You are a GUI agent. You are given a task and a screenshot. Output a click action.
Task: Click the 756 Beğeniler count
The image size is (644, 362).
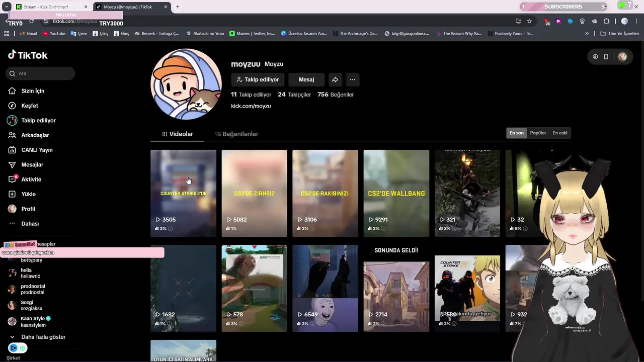tap(336, 95)
